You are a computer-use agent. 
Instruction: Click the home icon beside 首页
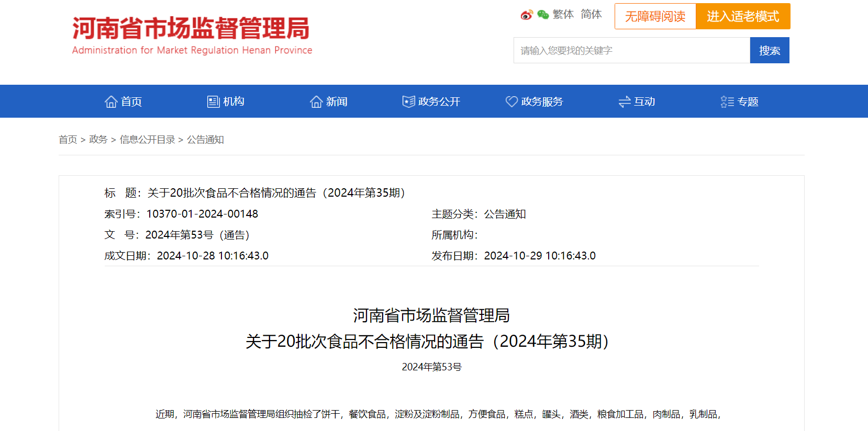[x=111, y=101]
